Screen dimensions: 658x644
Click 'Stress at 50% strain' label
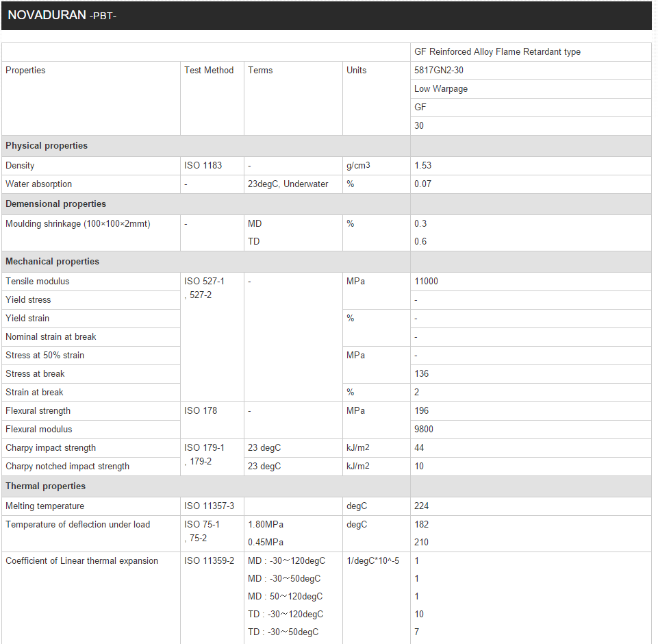tap(45, 355)
